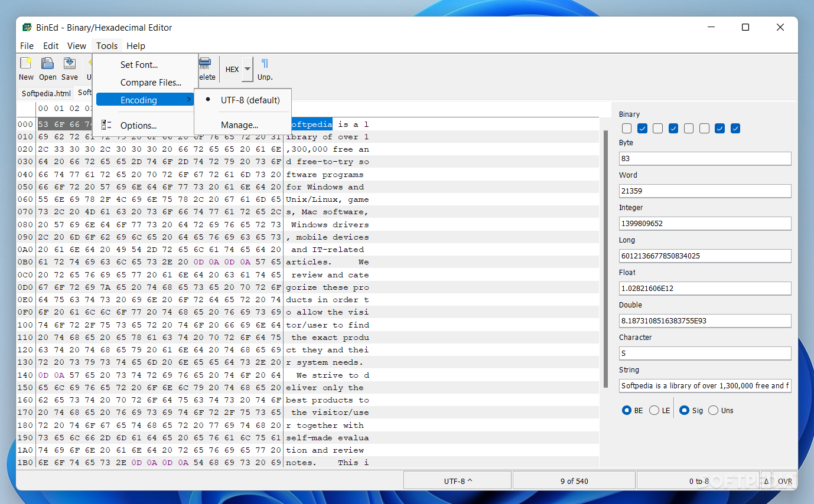Click the Options icon in Tools menu
The image size is (814, 504).
click(x=106, y=125)
